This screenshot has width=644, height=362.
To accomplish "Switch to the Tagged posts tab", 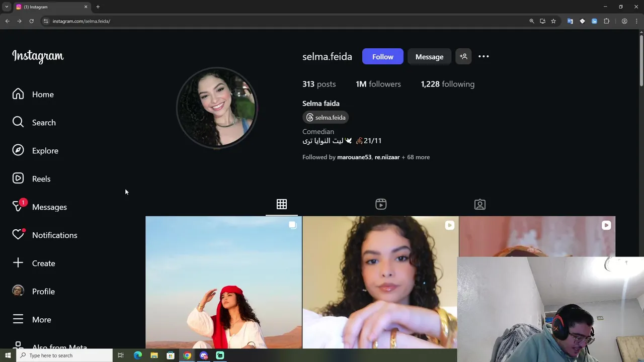I will pos(480,204).
